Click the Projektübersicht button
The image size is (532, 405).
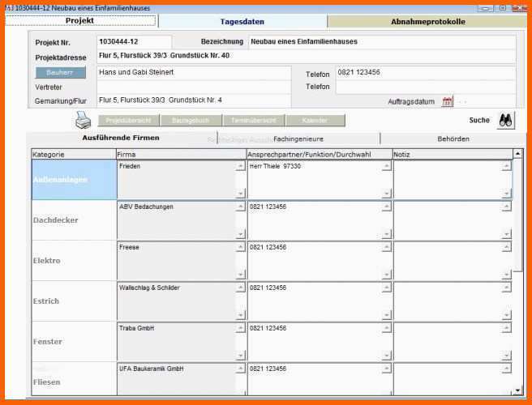coord(129,121)
